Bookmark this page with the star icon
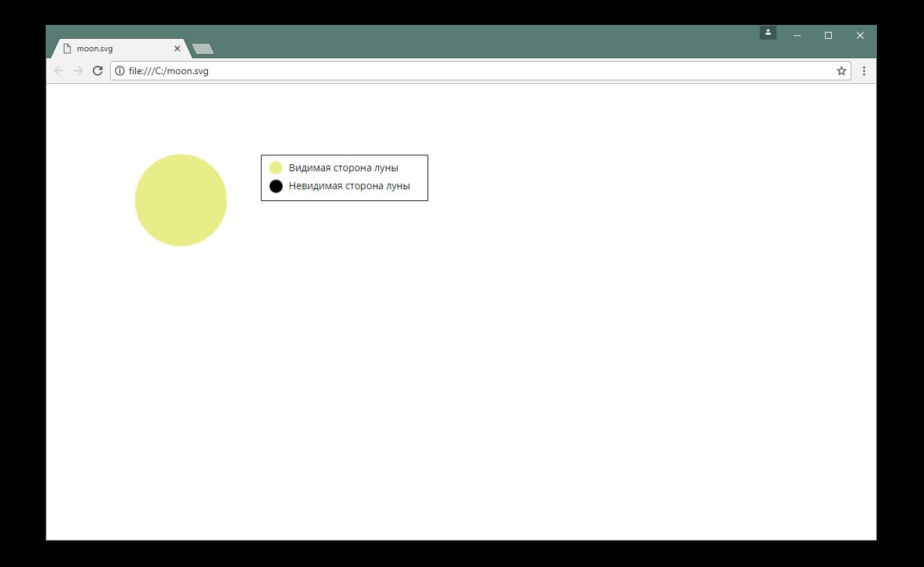The width and height of the screenshot is (924, 567). tap(842, 71)
